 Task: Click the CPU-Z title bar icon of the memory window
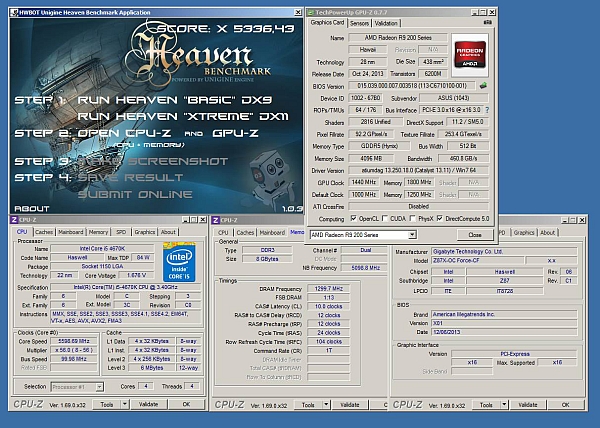[x=215, y=220]
